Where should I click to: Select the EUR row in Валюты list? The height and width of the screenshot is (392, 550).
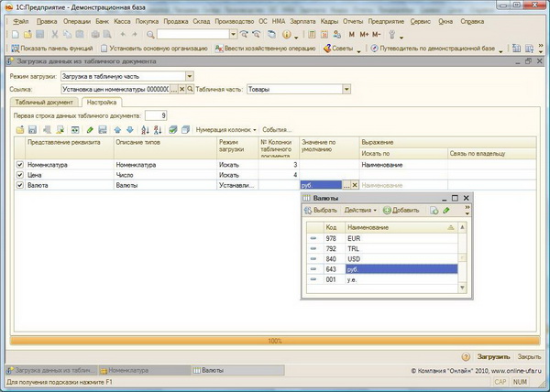[x=382, y=238]
